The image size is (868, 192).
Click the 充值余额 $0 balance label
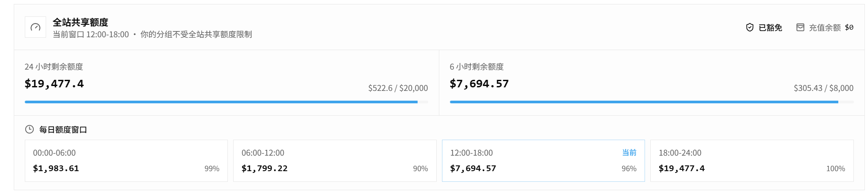coord(825,27)
